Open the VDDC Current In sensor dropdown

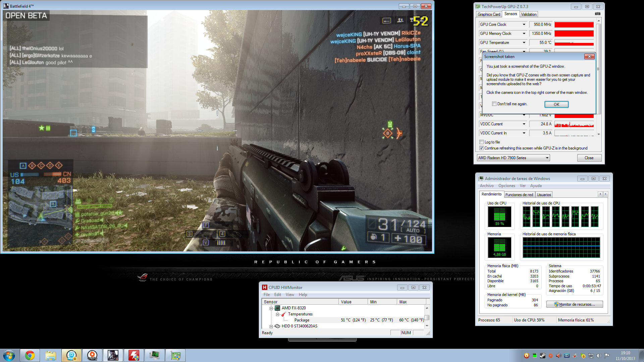[524, 133]
